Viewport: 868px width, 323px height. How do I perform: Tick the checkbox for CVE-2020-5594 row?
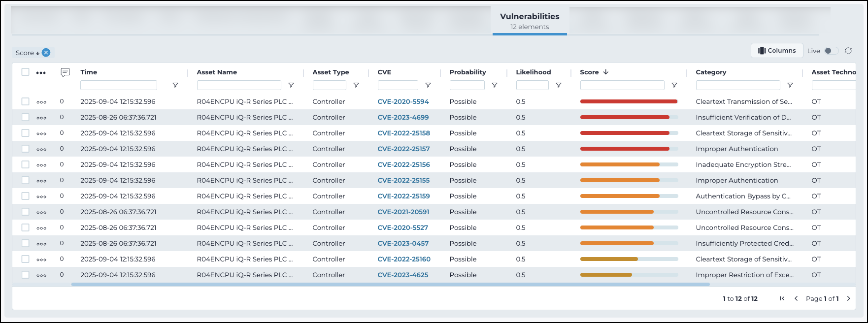pyautogui.click(x=26, y=101)
